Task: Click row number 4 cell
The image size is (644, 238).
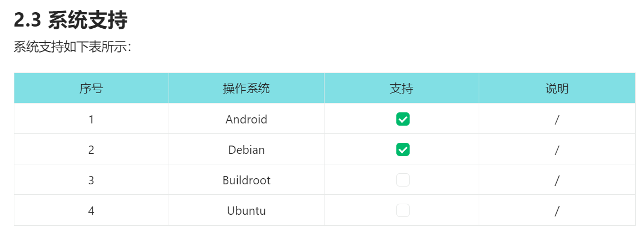Action: [91, 210]
